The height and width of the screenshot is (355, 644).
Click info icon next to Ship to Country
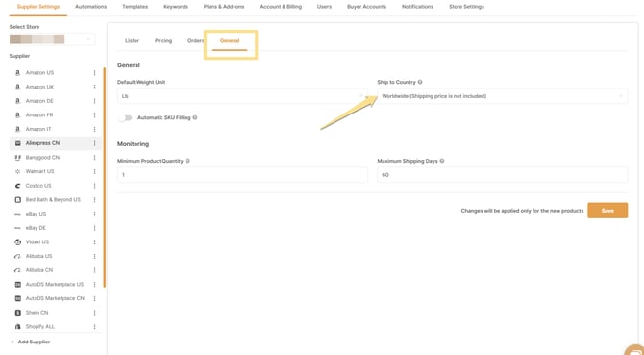420,82
